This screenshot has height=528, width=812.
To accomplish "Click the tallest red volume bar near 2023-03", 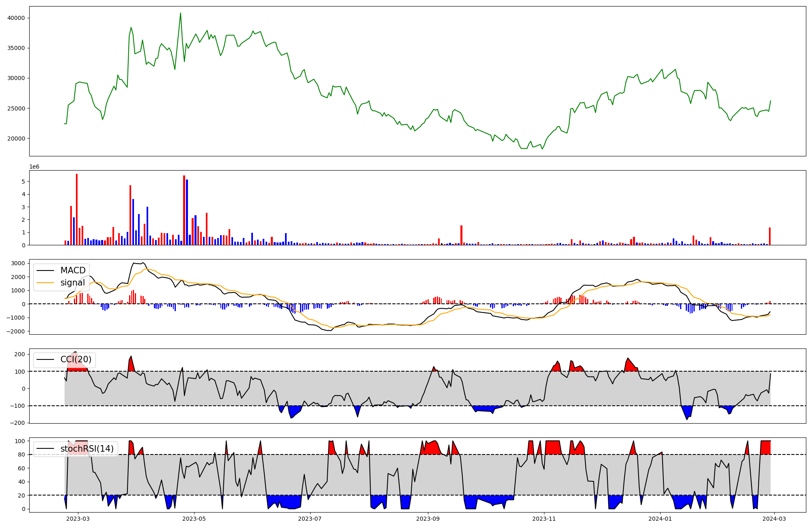I will click(77, 209).
